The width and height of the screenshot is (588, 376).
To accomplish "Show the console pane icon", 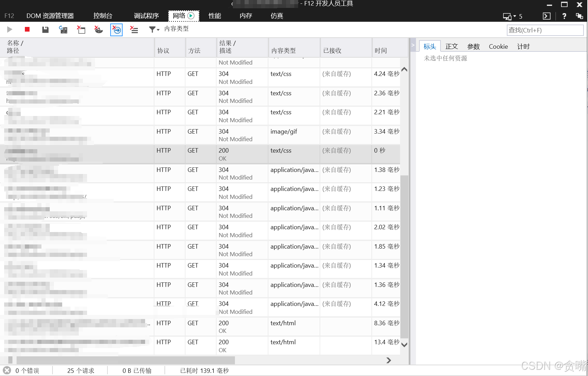I will pos(547,16).
